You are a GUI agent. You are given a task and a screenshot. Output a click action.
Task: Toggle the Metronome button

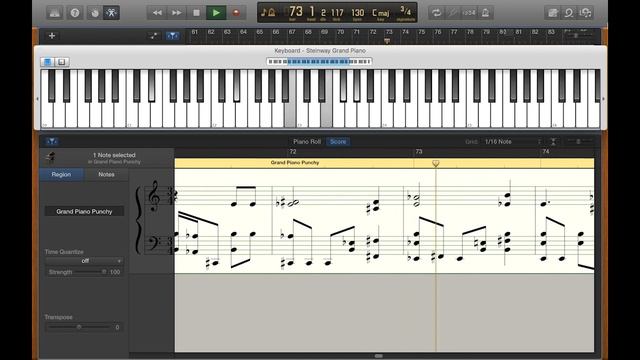tap(485, 13)
